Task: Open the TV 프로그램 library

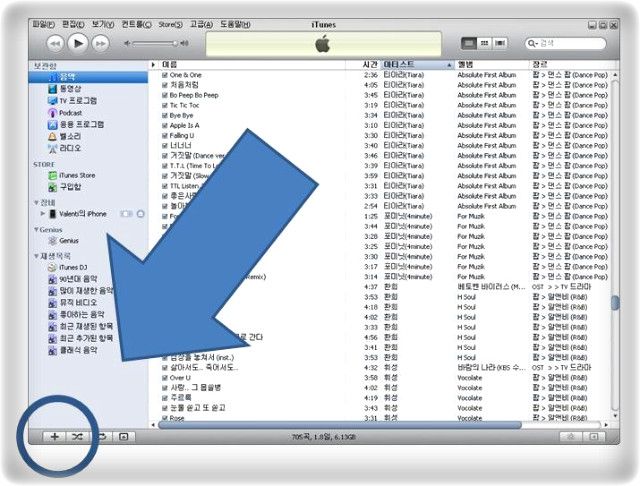Action: coord(73,100)
